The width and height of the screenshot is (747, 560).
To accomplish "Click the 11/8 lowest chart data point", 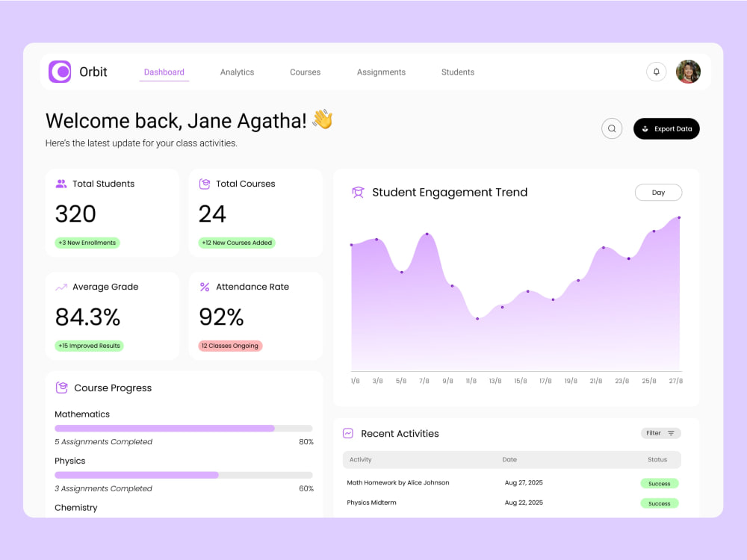I will pyautogui.click(x=477, y=319).
